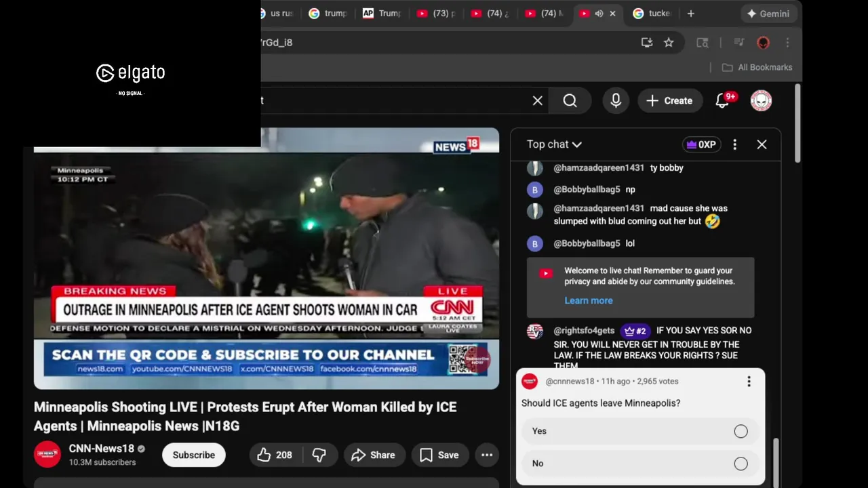868x488 pixels.
Task: Open the Gemini button in Chrome
Action: click(x=768, y=14)
